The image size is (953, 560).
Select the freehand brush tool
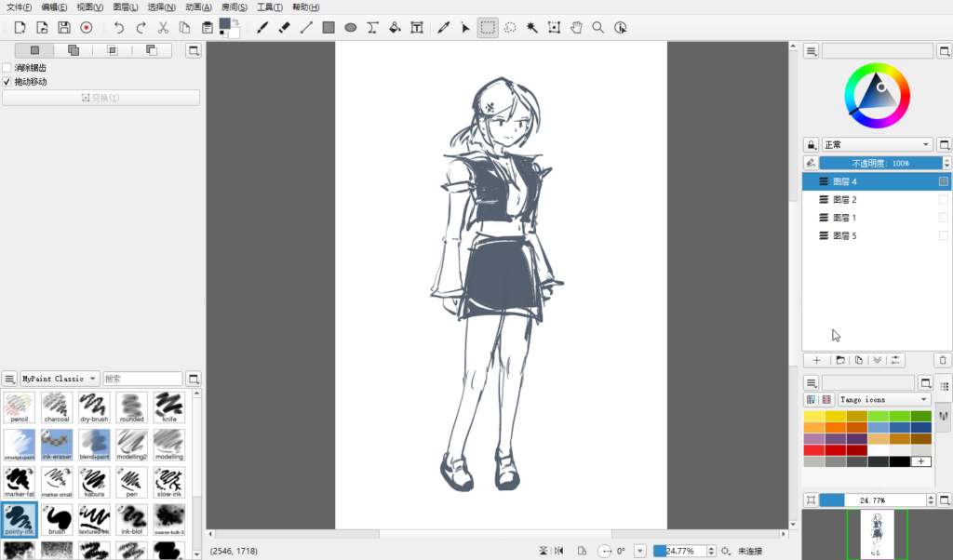(262, 28)
